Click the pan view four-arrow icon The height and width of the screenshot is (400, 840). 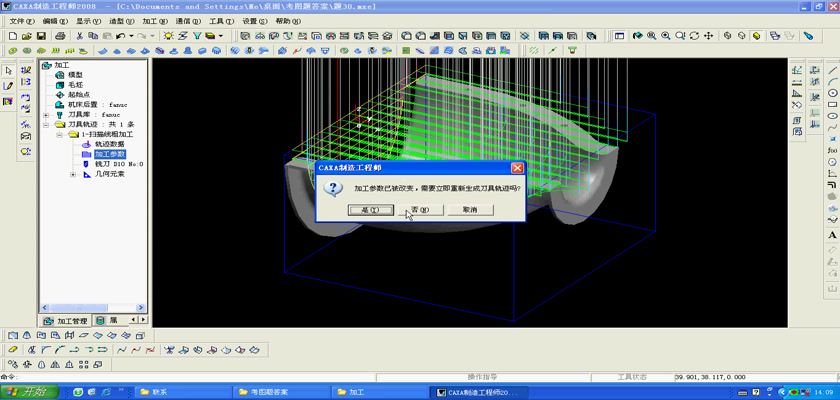(x=708, y=36)
